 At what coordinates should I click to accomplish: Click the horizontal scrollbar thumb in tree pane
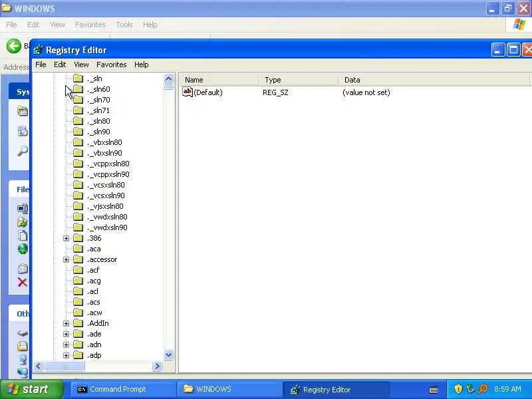click(x=65, y=366)
